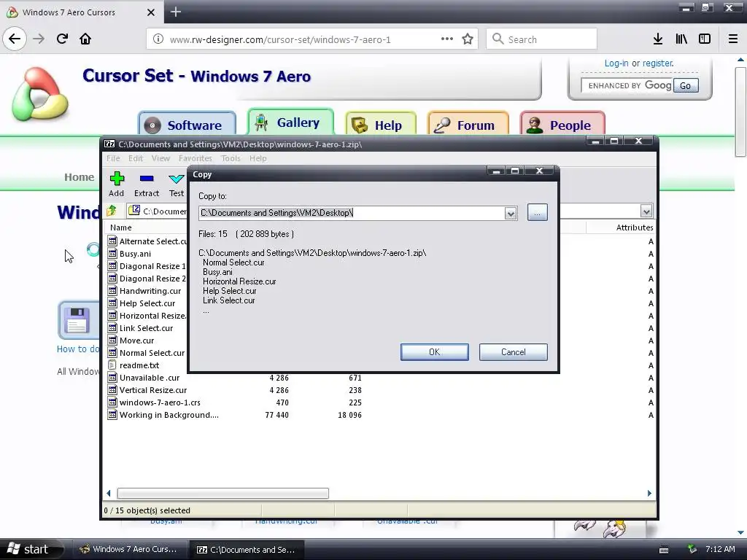Switch to 7-Zip taskbar button
The width and height of the screenshot is (747, 560).
[x=247, y=549]
